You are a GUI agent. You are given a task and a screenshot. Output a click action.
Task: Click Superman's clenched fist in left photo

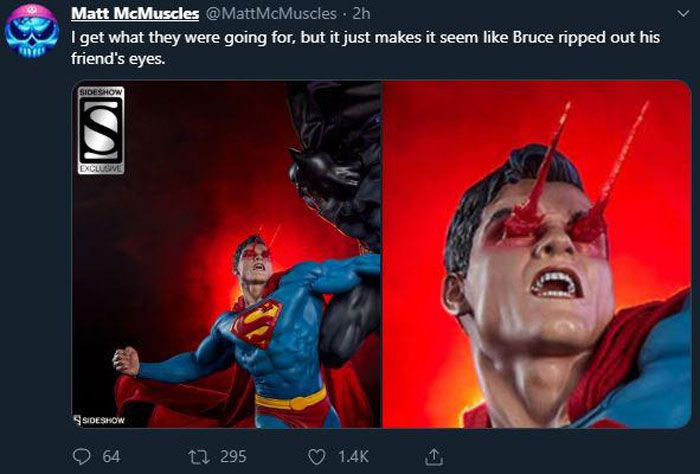point(125,360)
